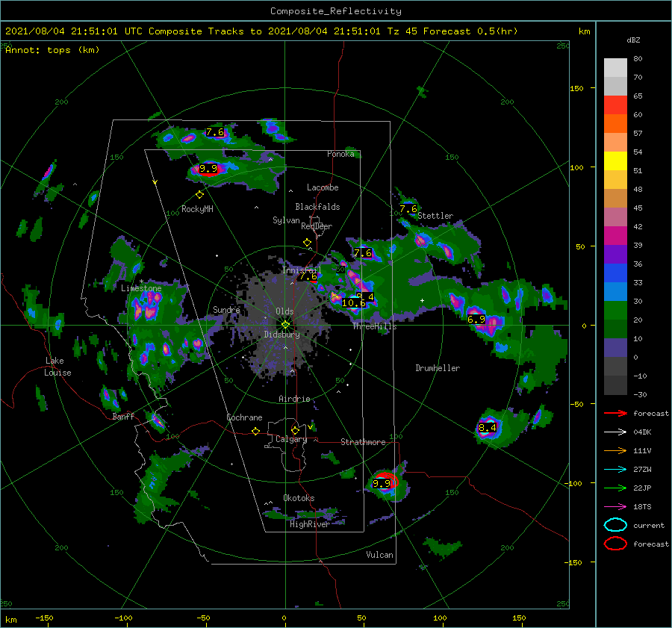Click the Banff label
Screen dimensions: 672x628
click(x=123, y=416)
